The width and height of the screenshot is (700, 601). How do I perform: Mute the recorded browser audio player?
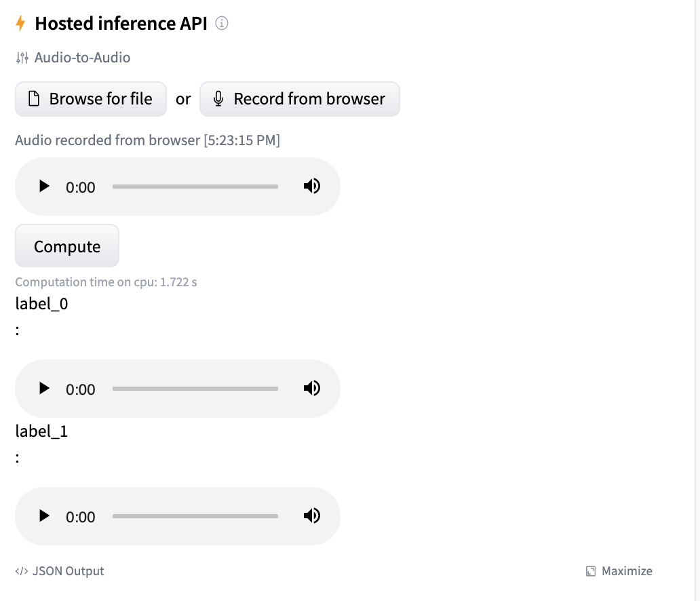311,186
